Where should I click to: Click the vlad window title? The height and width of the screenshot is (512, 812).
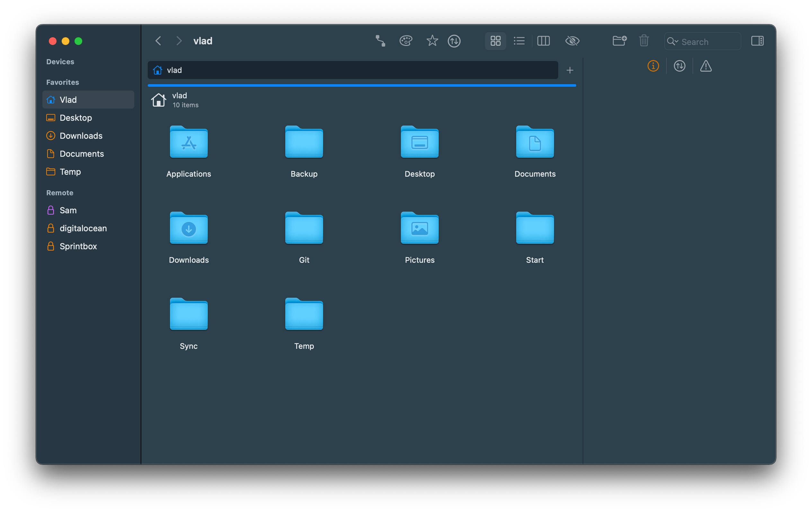click(203, 41)
